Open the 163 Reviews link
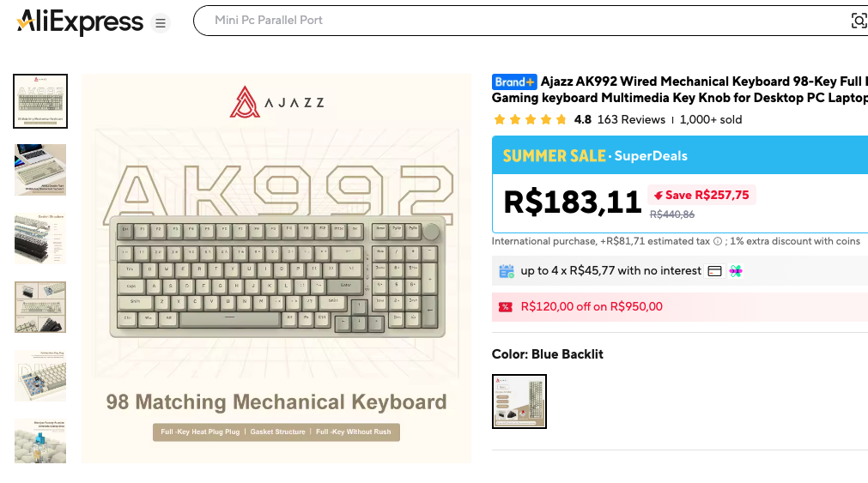Image resolution: width=868 pixels, height=483 pixels. (631, 120)
